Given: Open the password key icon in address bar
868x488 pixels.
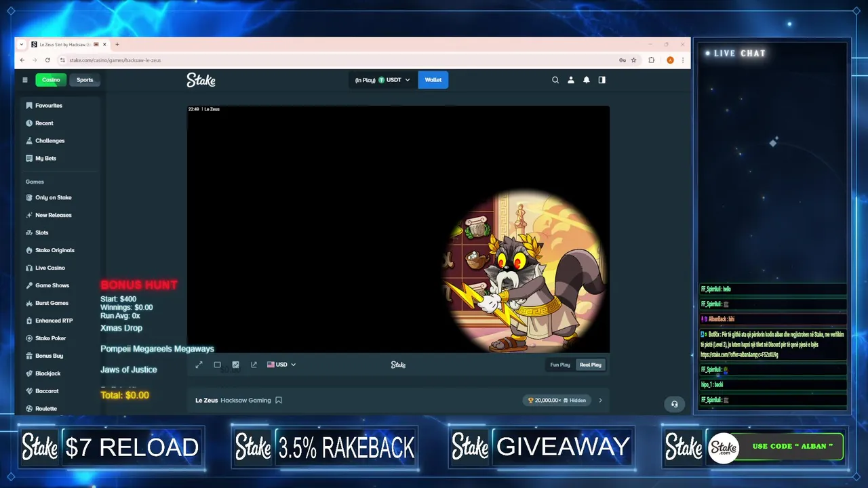Looking at the screenshot, I should pos(623,60).
